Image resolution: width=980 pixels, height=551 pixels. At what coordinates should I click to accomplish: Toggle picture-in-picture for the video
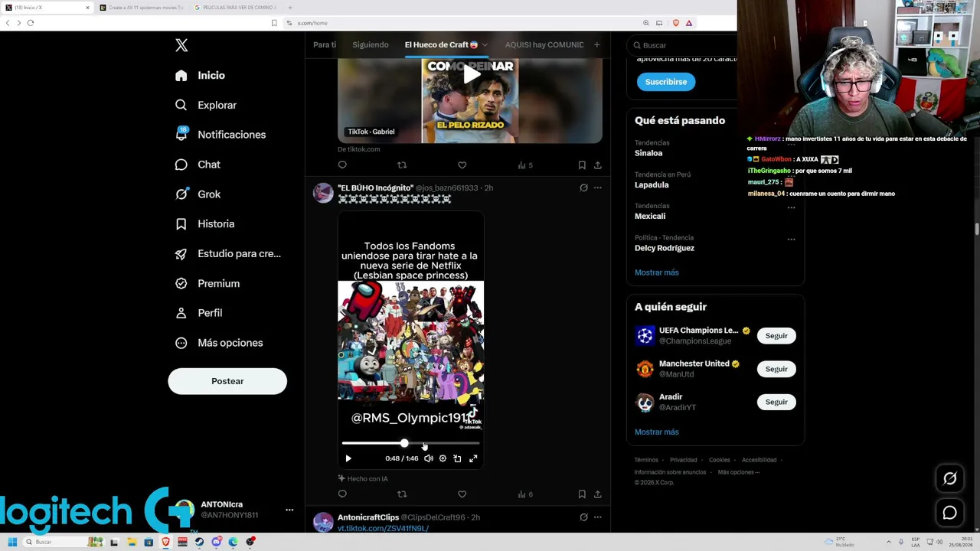tap(457, 458)
